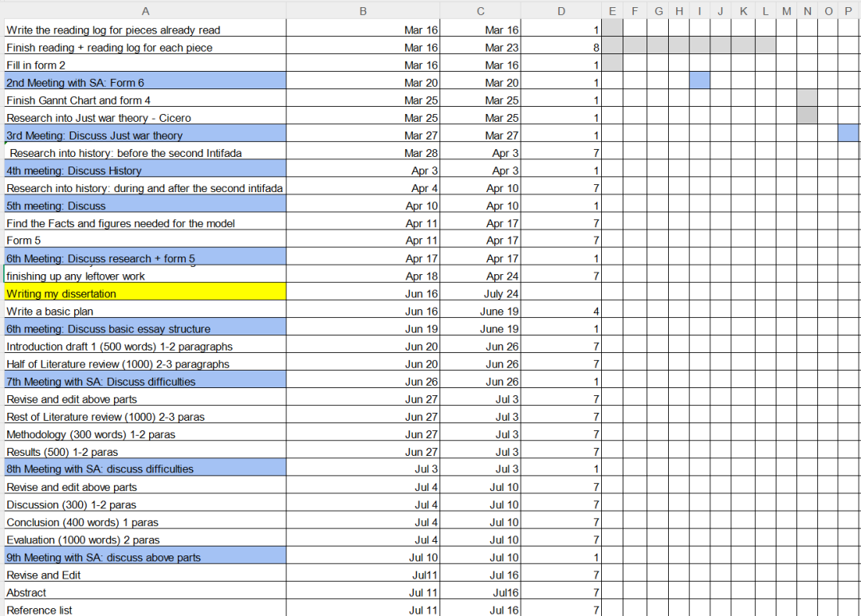
Task: Click the "Form 5" task cell
Action: [x=144, y=241]
